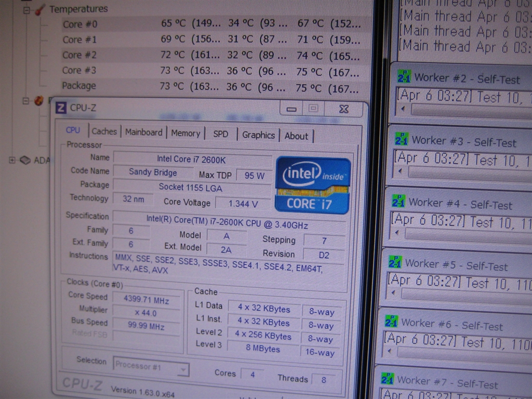Select the Core #3 temperature row
This screenshot has height=399, width=532.
pos(215,71)
